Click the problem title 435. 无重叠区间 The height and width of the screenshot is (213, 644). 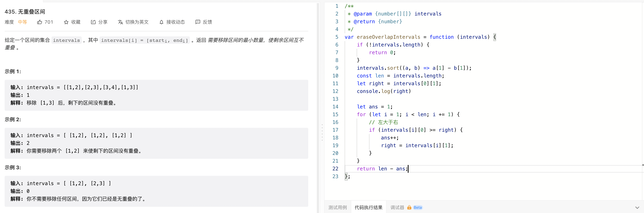[25, 12]
